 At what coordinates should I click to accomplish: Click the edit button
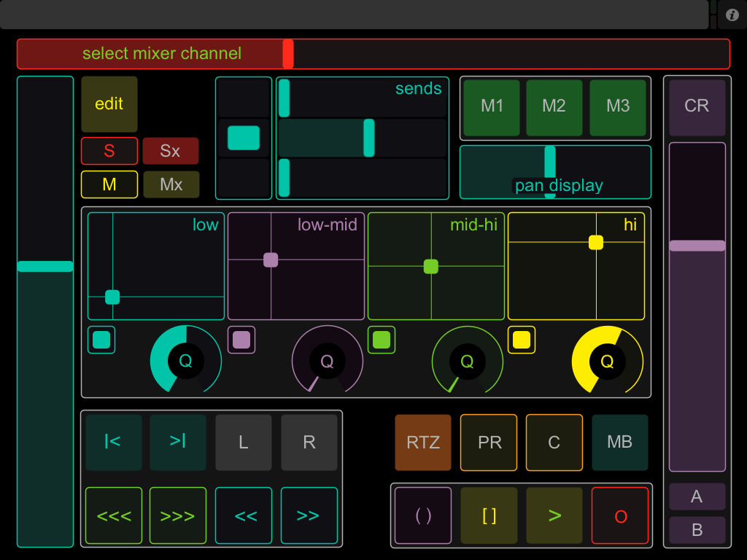[x=109, y=104]
